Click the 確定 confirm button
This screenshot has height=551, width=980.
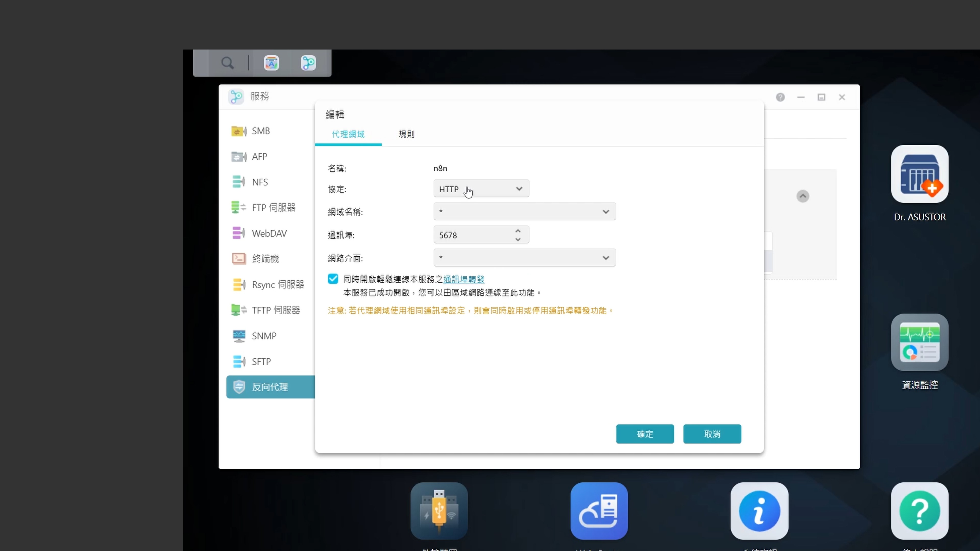pos(644,434)
